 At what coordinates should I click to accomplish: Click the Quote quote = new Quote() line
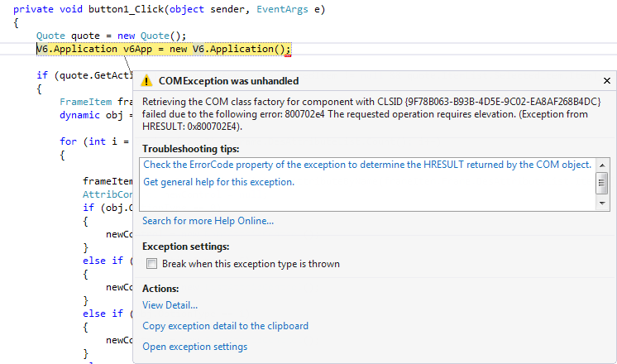click(x=111, y=36)
